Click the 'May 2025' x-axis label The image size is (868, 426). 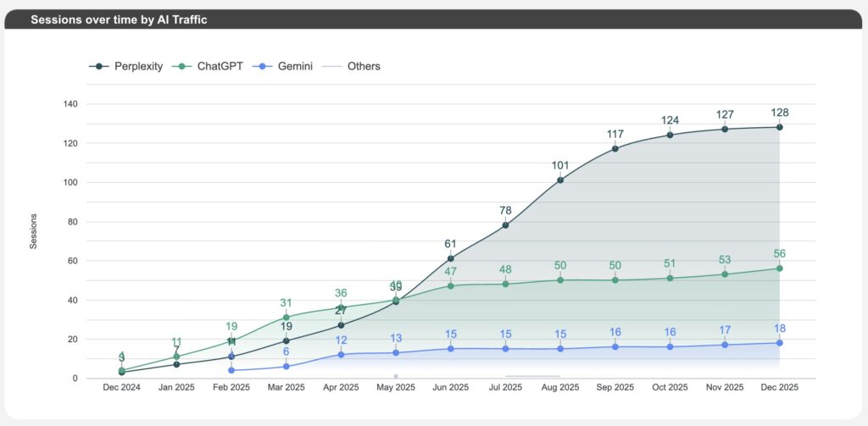pos(396,387)
